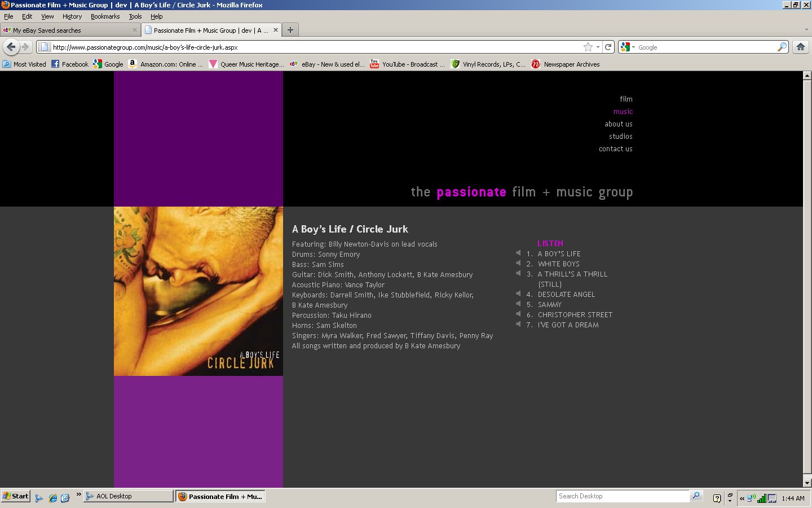
Task: Open the contact us link
Action: tap(615, 148)
